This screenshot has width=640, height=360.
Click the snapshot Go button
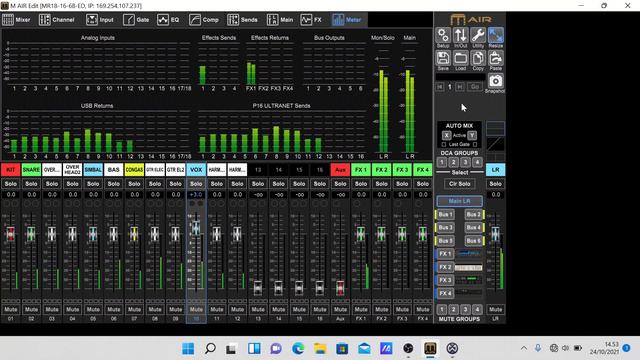[475, 87]
